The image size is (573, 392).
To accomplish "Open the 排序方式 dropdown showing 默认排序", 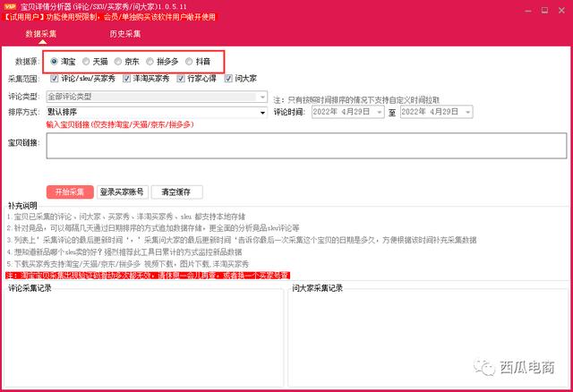I will point(263,112).
